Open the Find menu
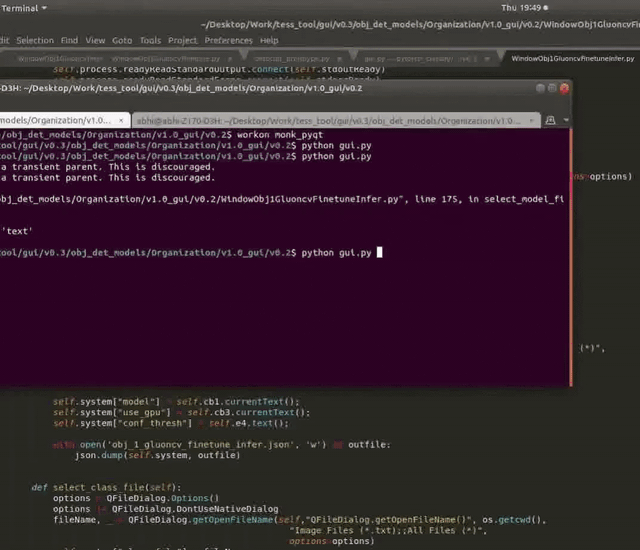Screen dimensions: 640x550 (x=69, y=40)
